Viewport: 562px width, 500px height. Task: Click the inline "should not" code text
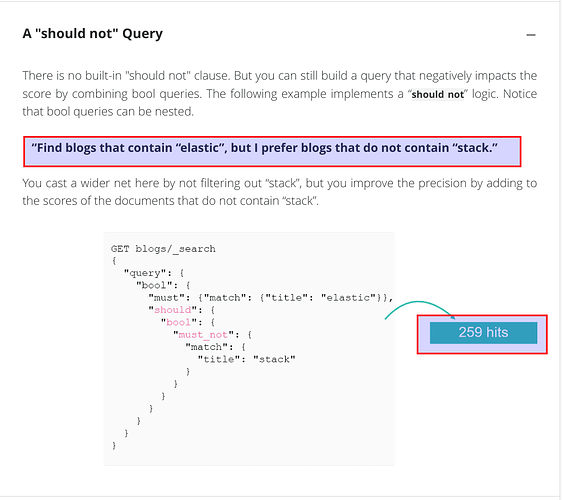[437, 94]
